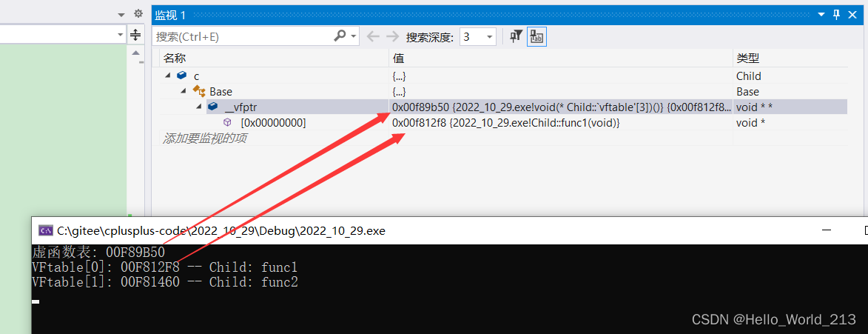Click the search magnifier icon in Watch 1

pyautogui.click(x=340, y=36)
